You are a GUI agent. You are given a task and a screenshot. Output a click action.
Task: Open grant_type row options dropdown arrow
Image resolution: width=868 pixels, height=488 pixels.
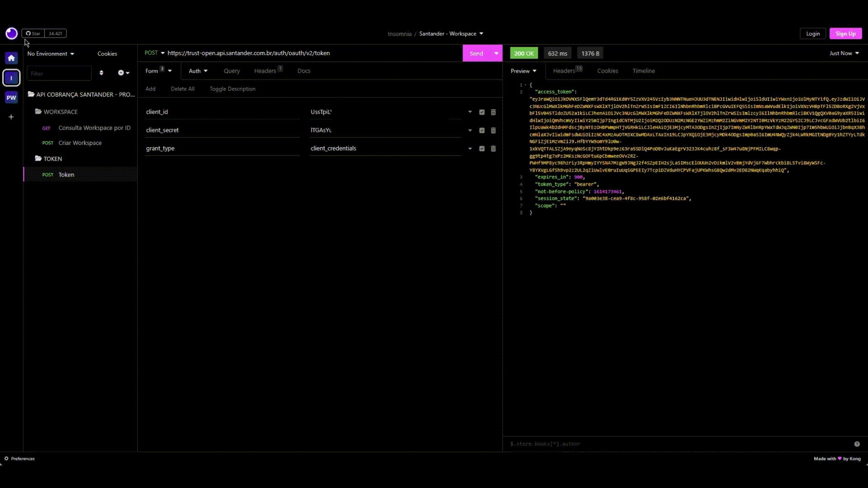[x=470, y=149]
